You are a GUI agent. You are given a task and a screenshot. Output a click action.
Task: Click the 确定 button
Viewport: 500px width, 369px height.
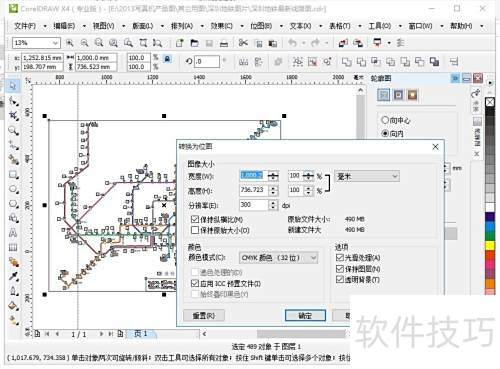pyautogui.click(x=305, y=315)
